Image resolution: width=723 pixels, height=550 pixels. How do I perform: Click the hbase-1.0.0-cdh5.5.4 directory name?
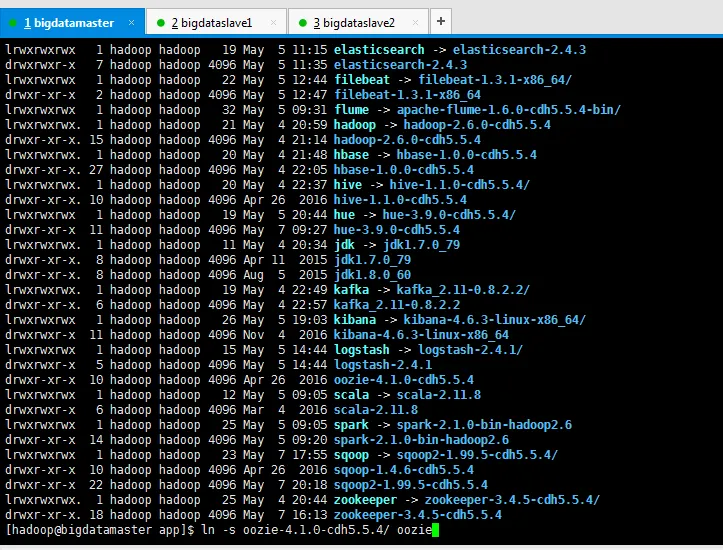(x=403, y=170)
